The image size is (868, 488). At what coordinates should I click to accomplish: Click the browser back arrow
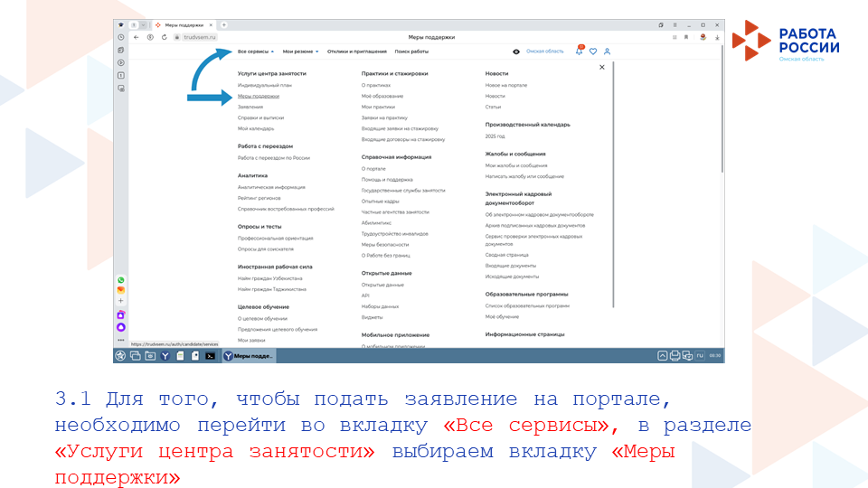click(x=137, y=37)
